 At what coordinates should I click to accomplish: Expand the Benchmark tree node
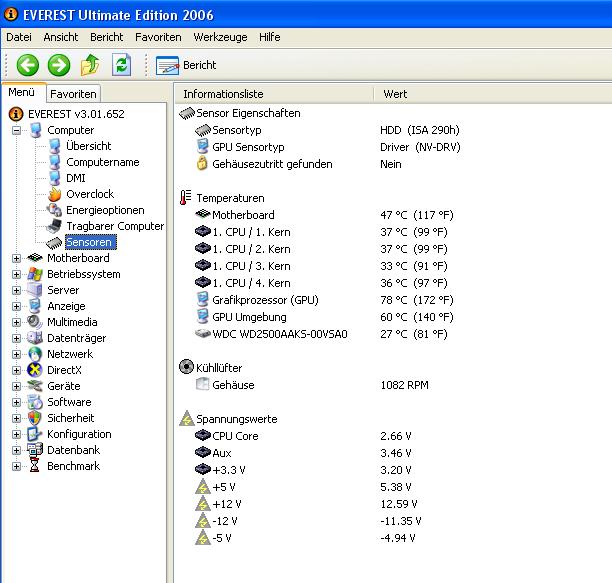click(x=16, y=466)
